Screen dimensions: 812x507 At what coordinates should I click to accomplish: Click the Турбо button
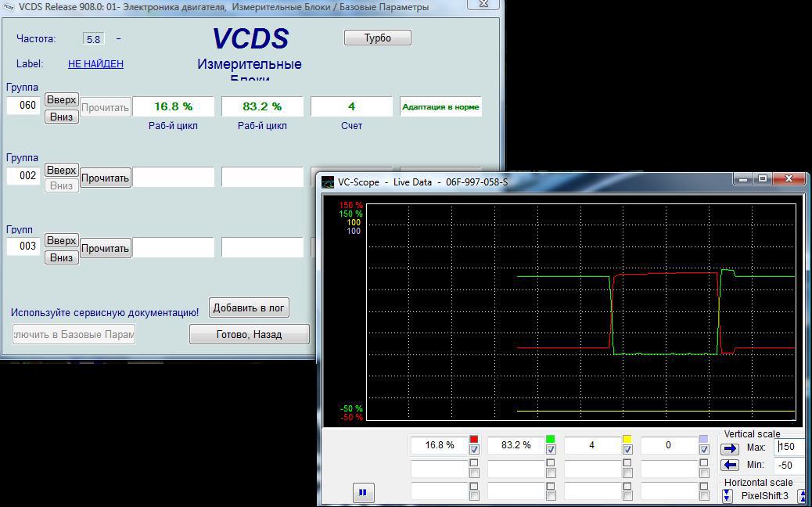pyautogui.click(x=377, y=38)
